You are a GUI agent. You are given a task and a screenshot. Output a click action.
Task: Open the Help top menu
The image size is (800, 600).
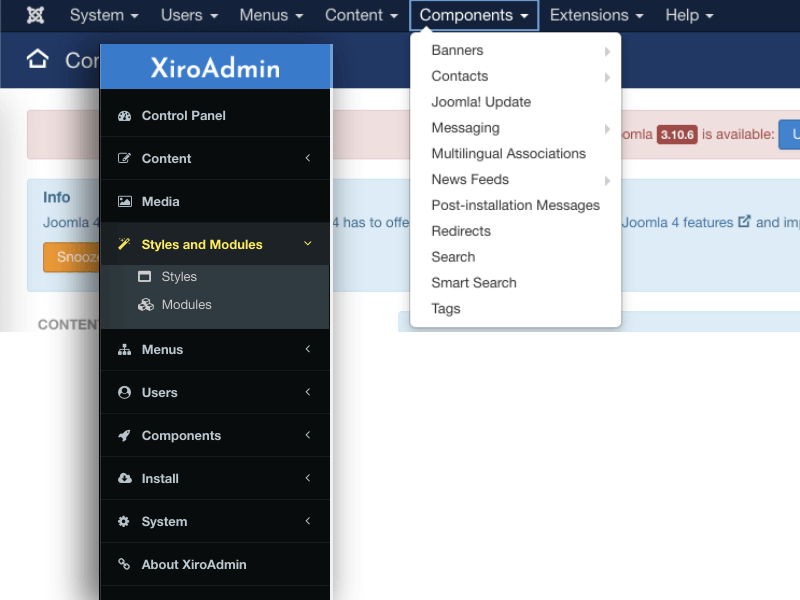pyautogui.click(x=689, y=15)
